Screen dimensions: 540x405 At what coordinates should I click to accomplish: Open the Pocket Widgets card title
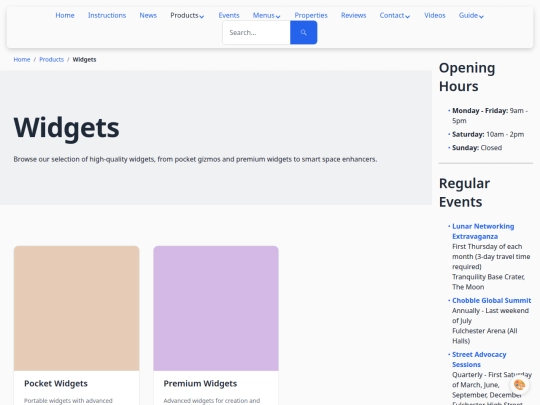pyautogui.click(x=56, y=383)
